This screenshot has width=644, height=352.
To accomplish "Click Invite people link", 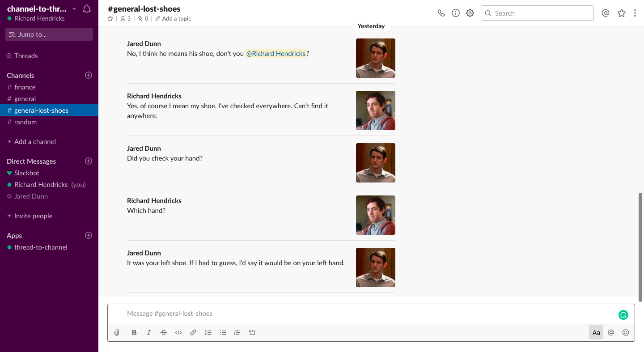I will 33,216.
